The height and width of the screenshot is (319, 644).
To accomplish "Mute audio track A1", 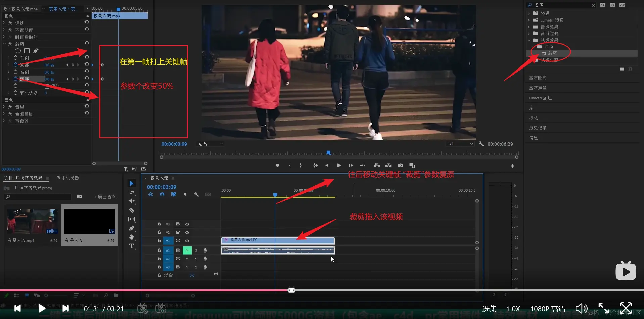I will pos(187,250).
